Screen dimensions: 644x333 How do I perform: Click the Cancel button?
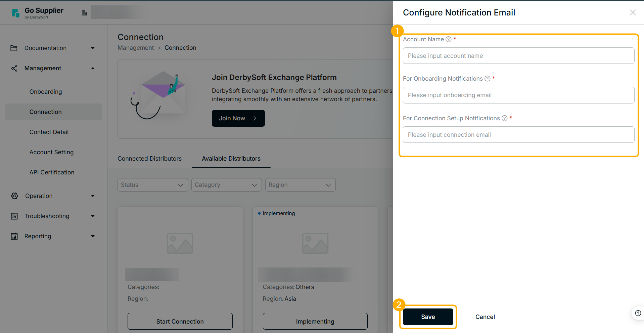pos(485,317)
